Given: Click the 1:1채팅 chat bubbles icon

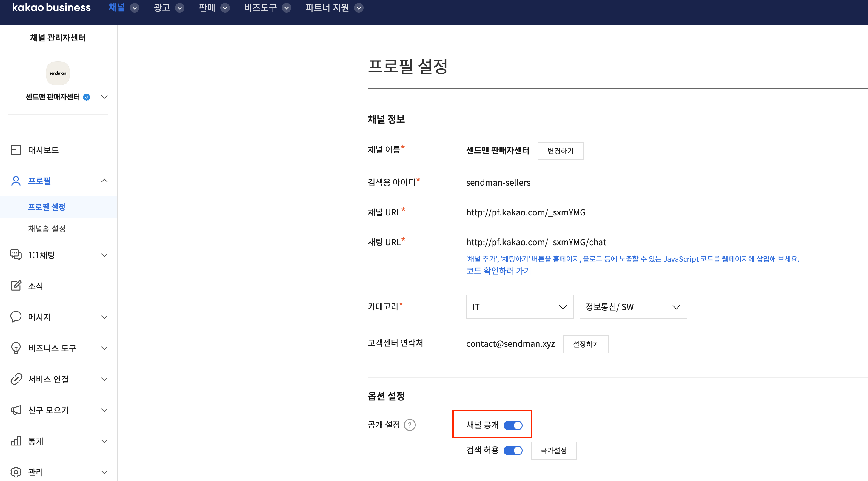Looking at the screenshot, I should point(16,255).
